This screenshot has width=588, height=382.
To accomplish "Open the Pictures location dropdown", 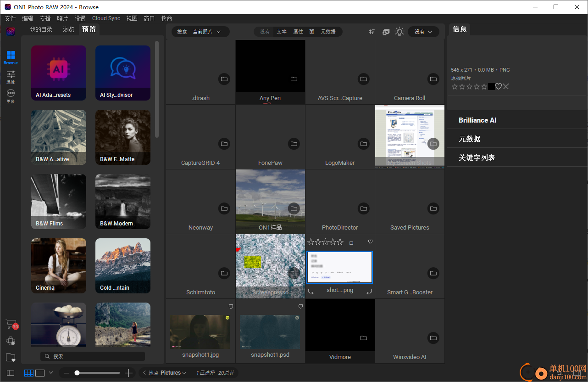I will 173,373.
